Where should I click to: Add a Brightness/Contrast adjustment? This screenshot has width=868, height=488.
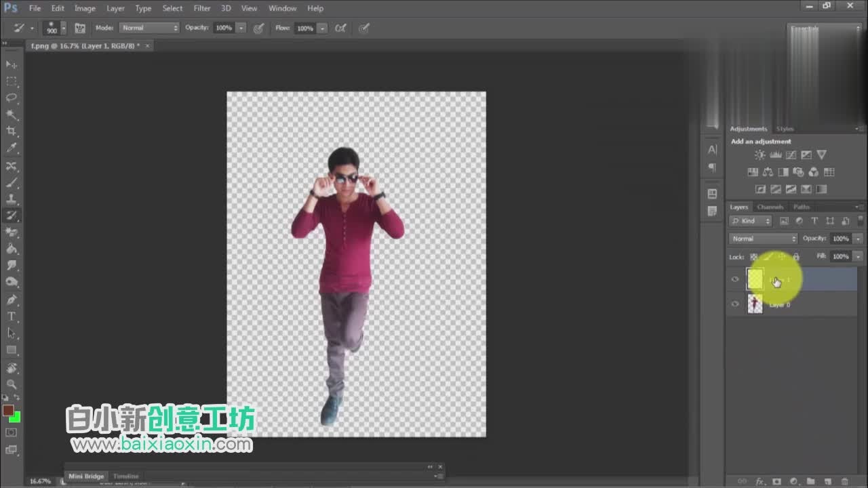coord(760,155)
